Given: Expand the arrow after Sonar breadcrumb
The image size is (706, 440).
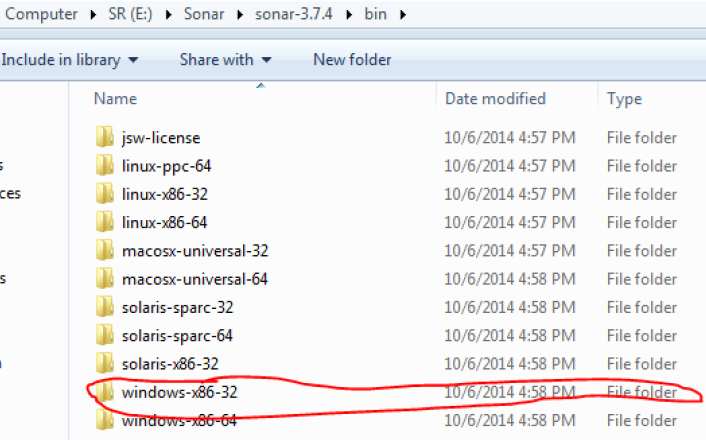Looking at the screenshot, I should [240, 15].
